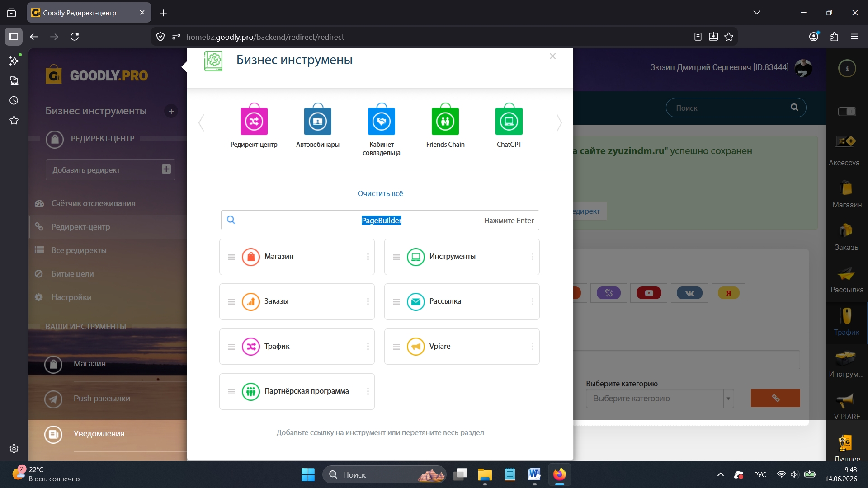868x488 pixels.
Task: Open the Рассылка section card
Action: 462,301
